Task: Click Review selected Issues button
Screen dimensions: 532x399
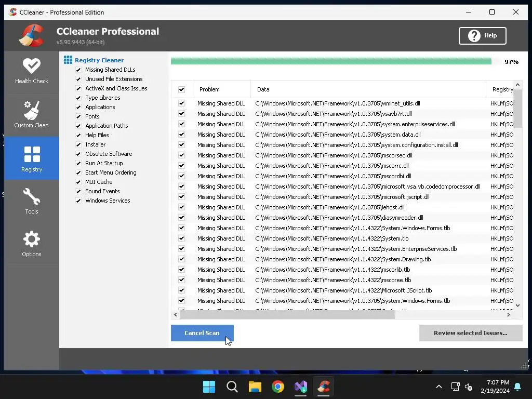Action: click(471, 333)
